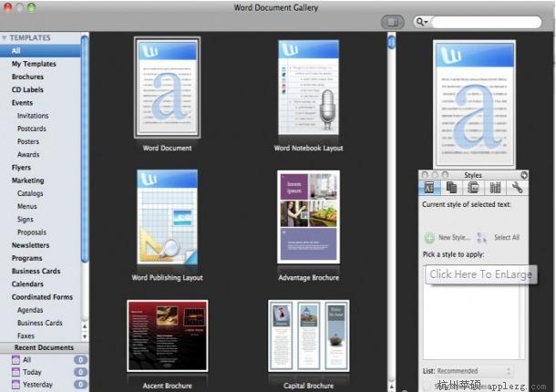Image resolution: width=556 pixels, height=392 pixels.
Task: Open the Word Document template thumbnail
Action: [167, 88]
